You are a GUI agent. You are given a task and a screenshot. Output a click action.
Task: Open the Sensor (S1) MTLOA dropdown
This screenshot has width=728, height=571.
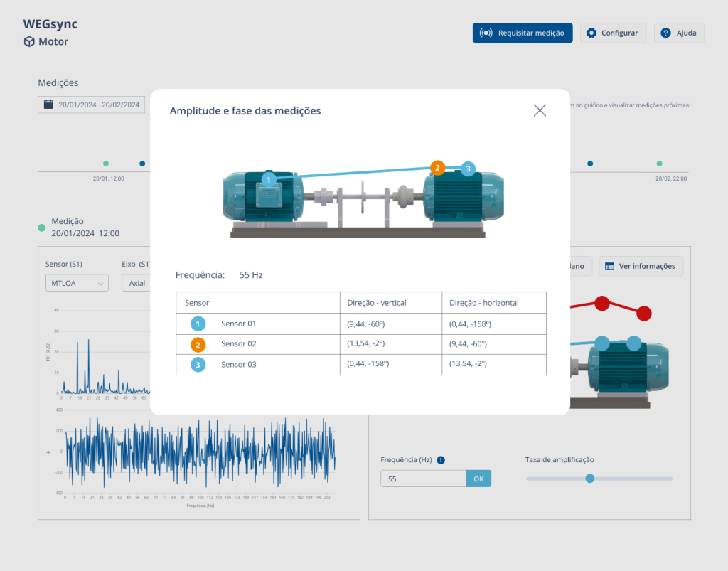tap(75, 282)
